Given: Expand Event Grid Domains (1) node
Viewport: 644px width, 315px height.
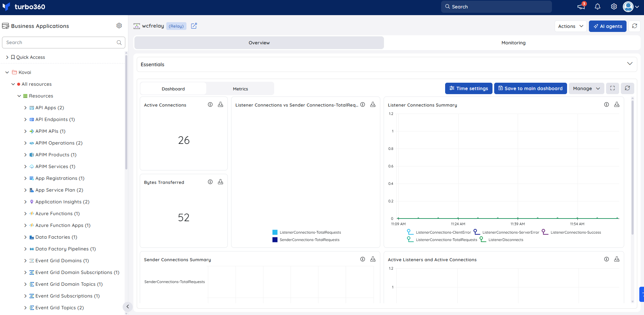Looking at the screenshot, I should [x=25, y=261].
